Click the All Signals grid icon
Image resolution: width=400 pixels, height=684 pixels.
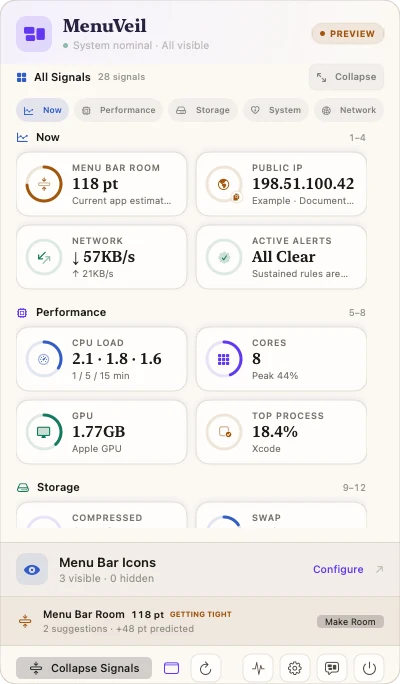[x=21, y=78]
